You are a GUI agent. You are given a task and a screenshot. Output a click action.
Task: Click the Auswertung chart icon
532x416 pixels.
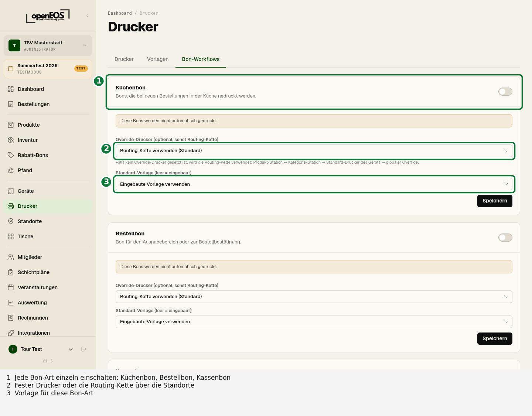tap(11, 303)
